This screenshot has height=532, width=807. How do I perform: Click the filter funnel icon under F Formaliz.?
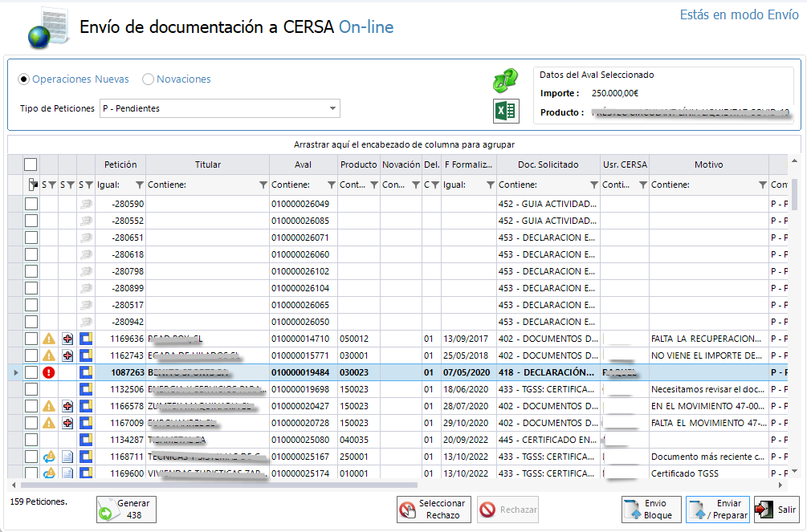click(x=491, y=185)
